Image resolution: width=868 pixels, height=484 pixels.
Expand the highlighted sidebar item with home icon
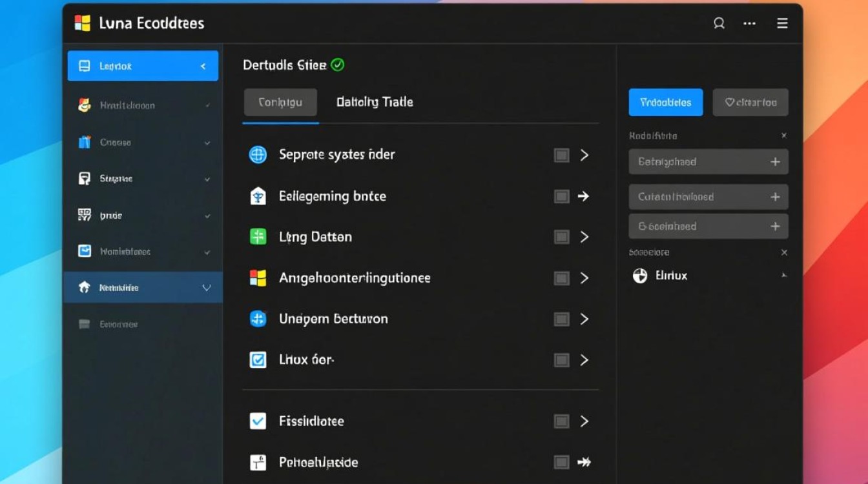207,288
